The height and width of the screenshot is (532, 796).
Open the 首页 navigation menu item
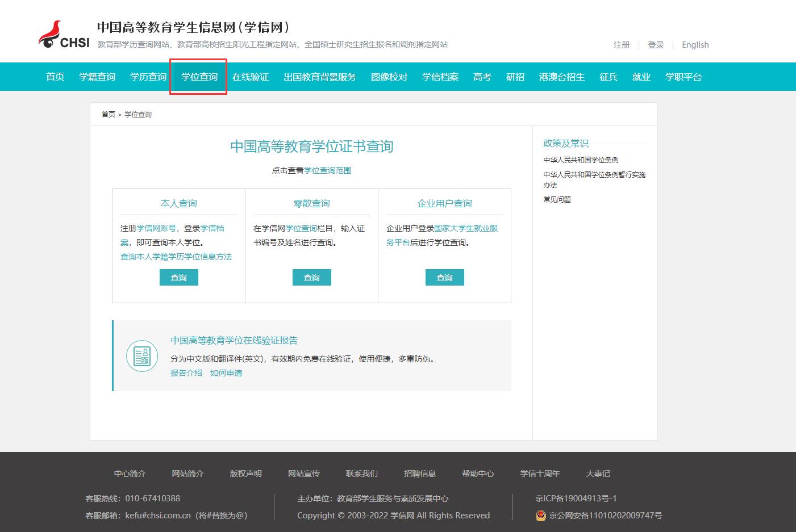coord(55,77)
